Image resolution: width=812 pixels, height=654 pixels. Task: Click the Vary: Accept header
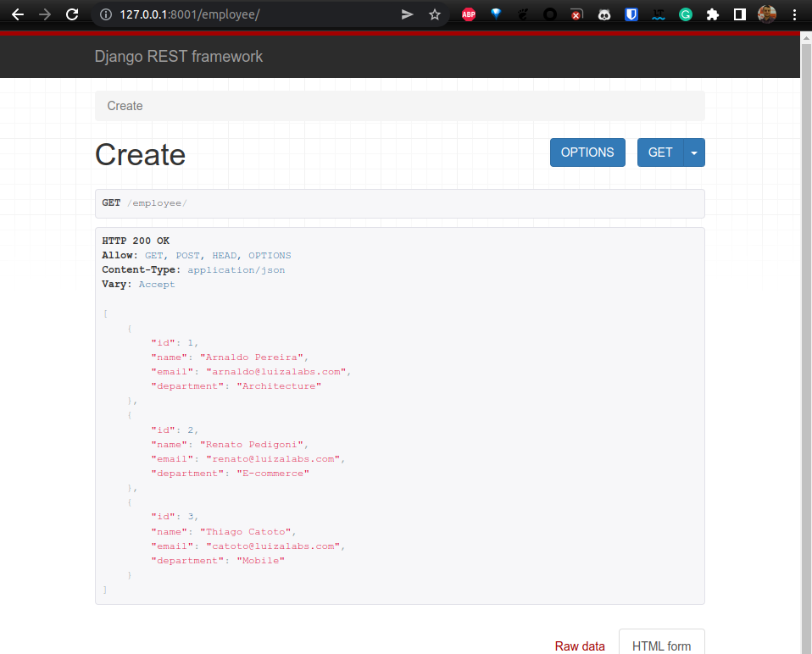(138, 284)
